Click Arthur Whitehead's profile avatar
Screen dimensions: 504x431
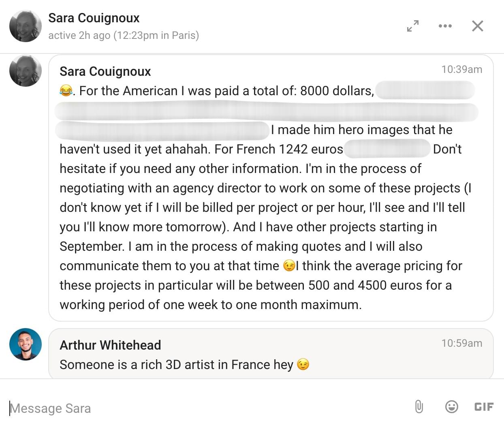pos(25,344)
